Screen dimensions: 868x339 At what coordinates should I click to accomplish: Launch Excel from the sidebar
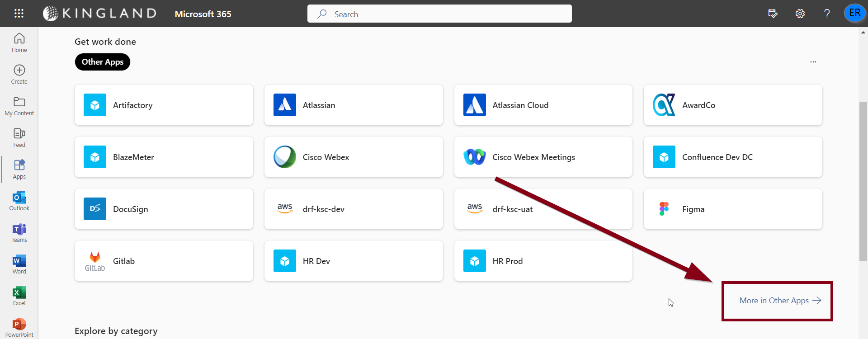tap(19, 296)
